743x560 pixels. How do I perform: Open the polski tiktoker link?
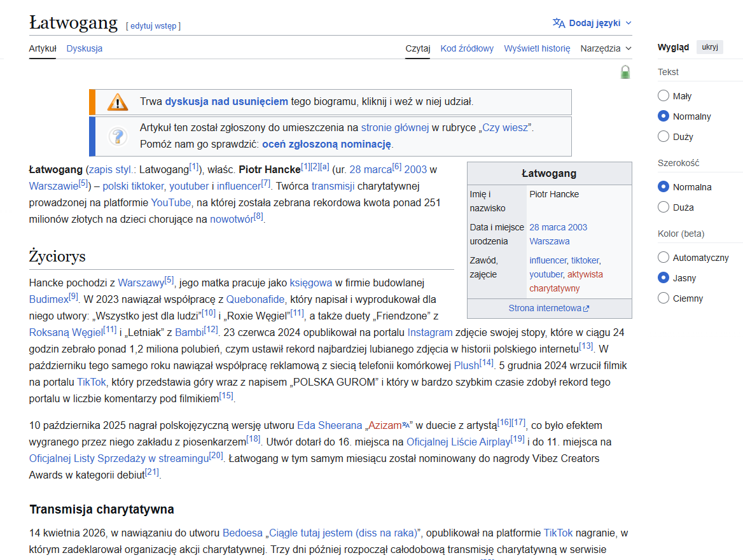point(133,186)
